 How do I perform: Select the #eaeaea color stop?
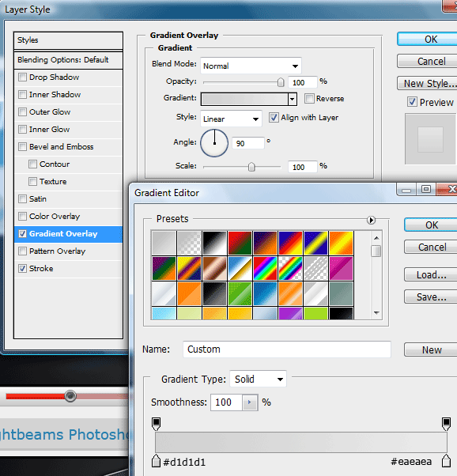point(446,460)
